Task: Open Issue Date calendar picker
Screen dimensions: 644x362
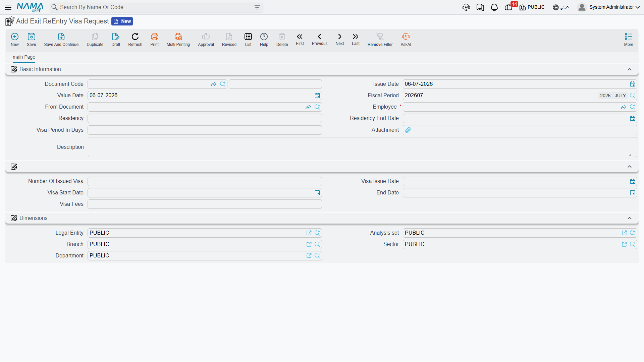Action: tap(633, 84)
